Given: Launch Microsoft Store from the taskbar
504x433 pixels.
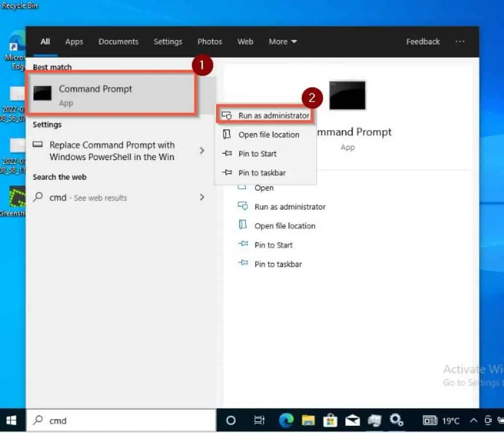Looking at the screenshot, I should [330, 420].
